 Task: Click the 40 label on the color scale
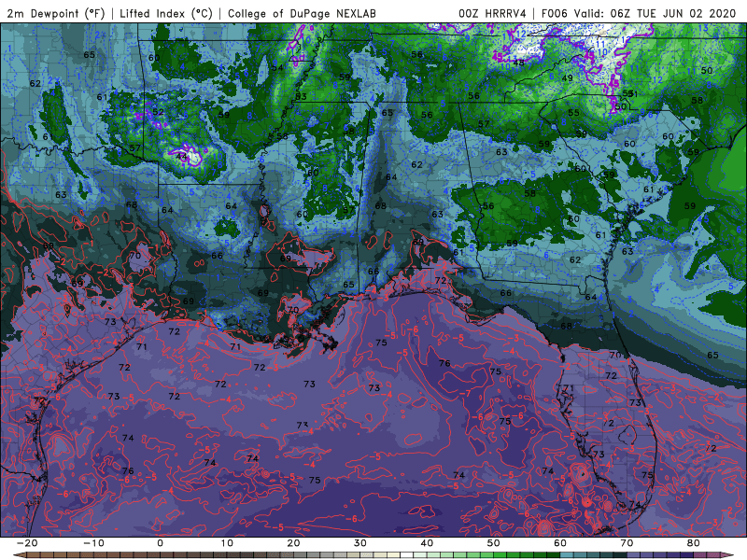click(x=427, y=543)
